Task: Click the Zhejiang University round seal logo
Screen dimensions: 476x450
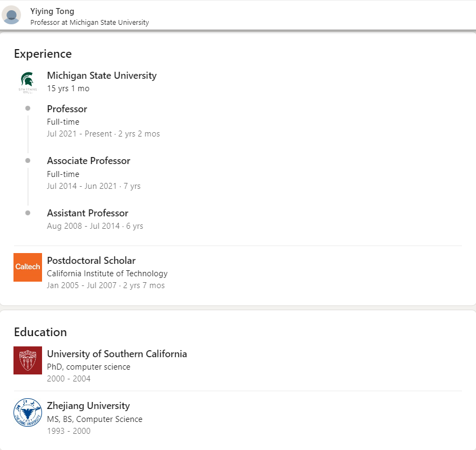Action: (27, 412)
